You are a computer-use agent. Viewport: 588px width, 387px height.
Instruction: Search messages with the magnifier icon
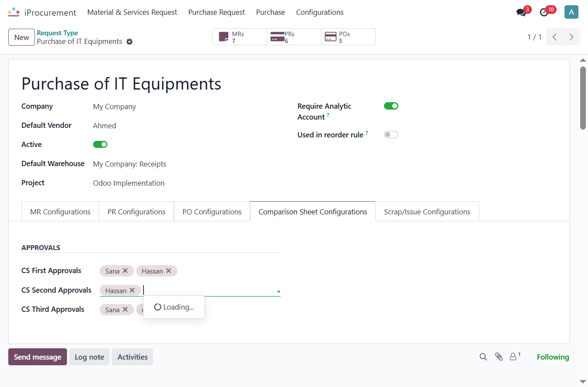(483, 357)
